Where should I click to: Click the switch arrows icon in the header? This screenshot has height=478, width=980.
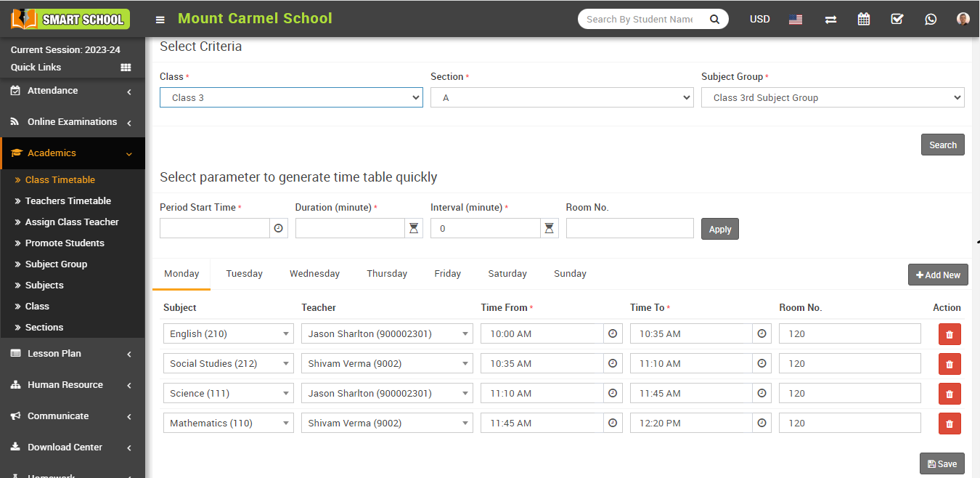click(x=830, y=20)
